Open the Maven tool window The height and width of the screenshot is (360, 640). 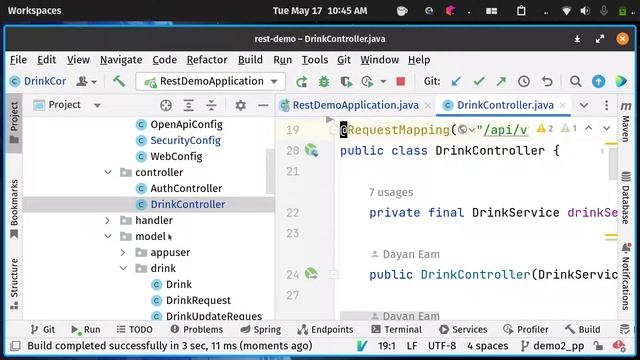626,122
